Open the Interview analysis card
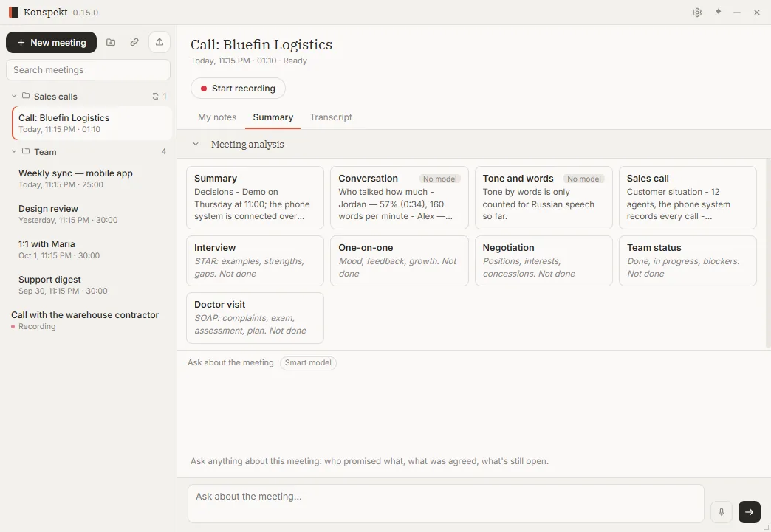 (x=255, y=261)
